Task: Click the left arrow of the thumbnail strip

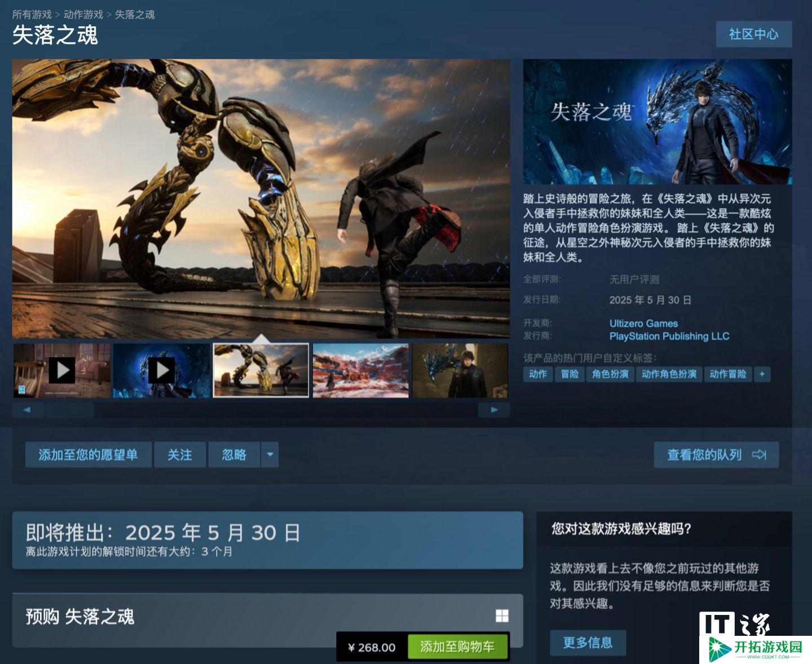Action: point(27,410)
